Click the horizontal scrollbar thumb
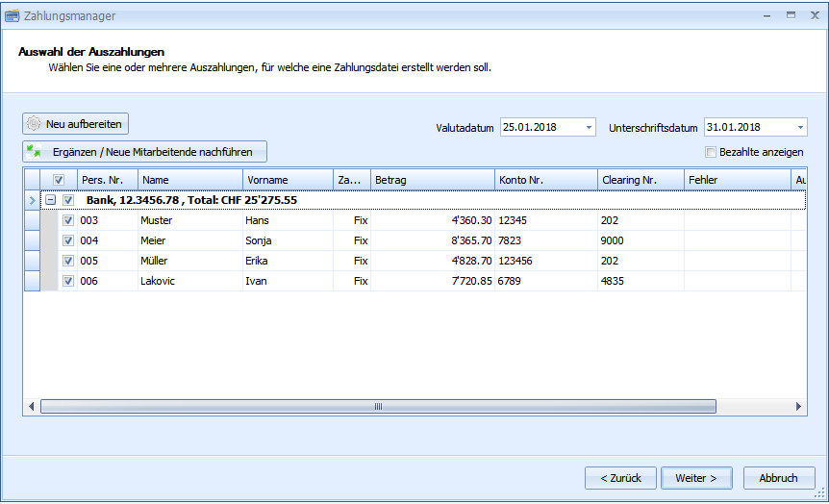This screenshot has height=504, width=829. tap(378, 408)
